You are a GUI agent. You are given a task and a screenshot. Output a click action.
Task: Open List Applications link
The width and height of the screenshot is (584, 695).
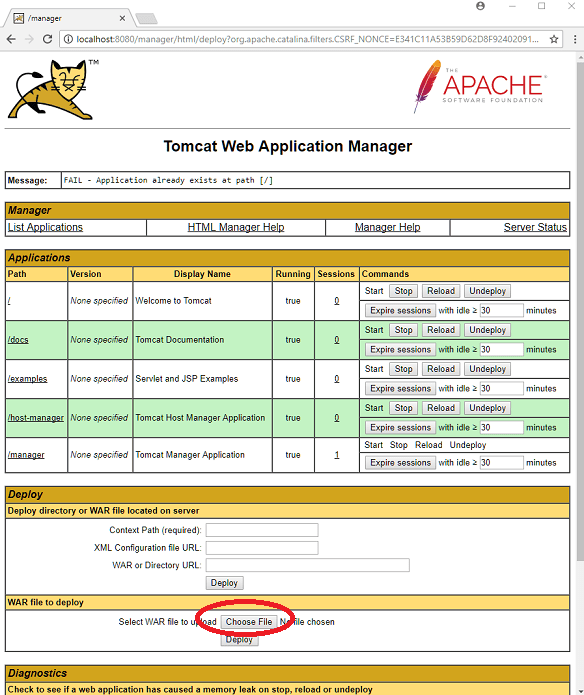click(x=45, y=227)
